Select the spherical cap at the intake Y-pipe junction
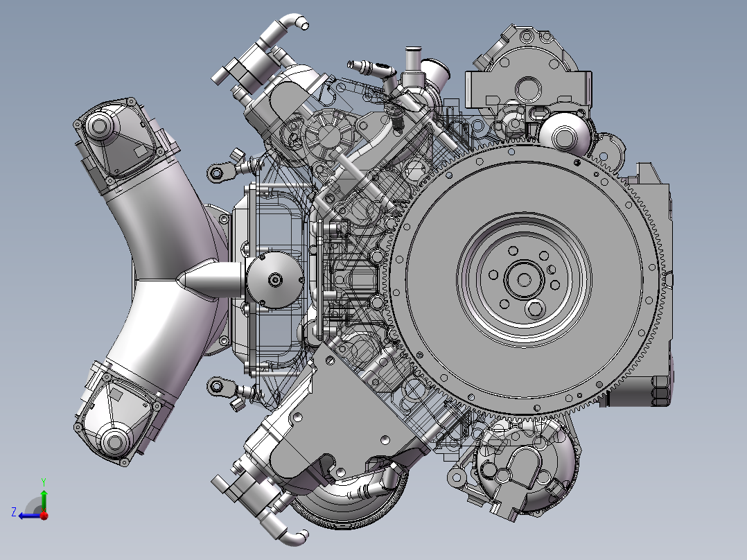Image resolution: width=747 pixels, height=560 pixels. pos(275,280)
